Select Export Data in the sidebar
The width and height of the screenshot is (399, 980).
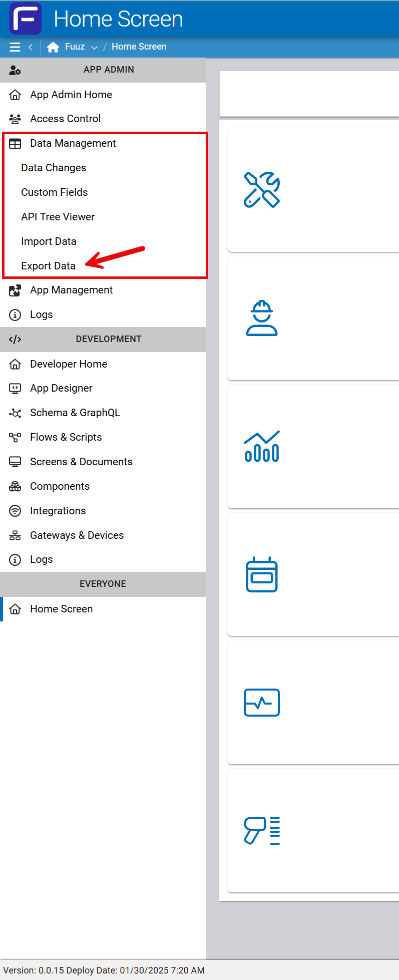click(48, 266)
